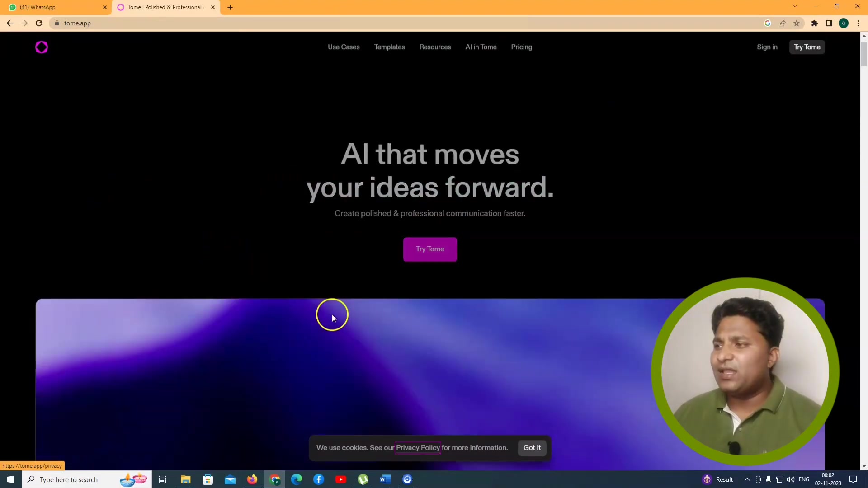Click Try Tome in the header
868x488 pixels.
click(807, 47)
